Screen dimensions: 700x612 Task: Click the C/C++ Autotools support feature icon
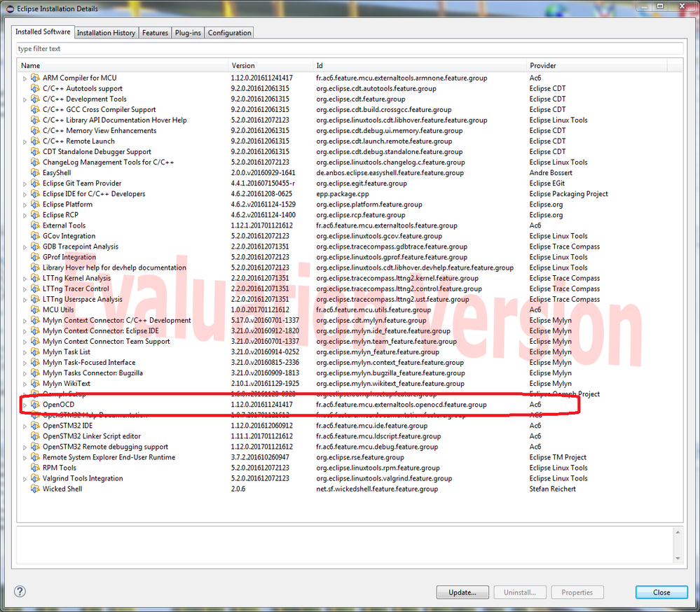(x=35, y=88)
